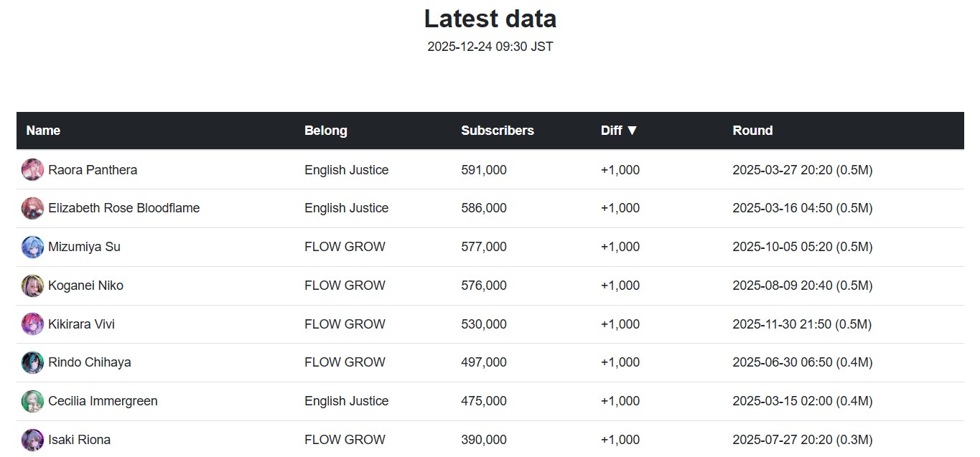Sort table by Subscribers header

pyautogui.click(x=497, y=131)
